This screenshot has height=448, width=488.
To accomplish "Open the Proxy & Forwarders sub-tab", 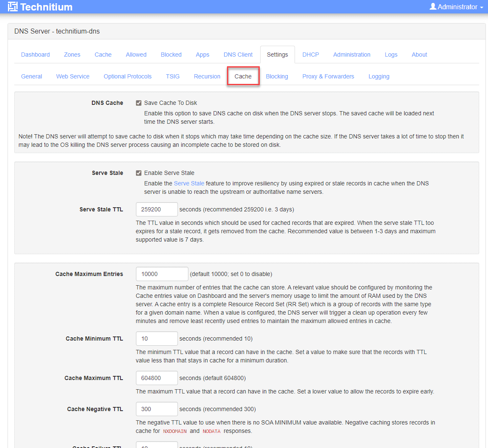I will click(329, 76).
